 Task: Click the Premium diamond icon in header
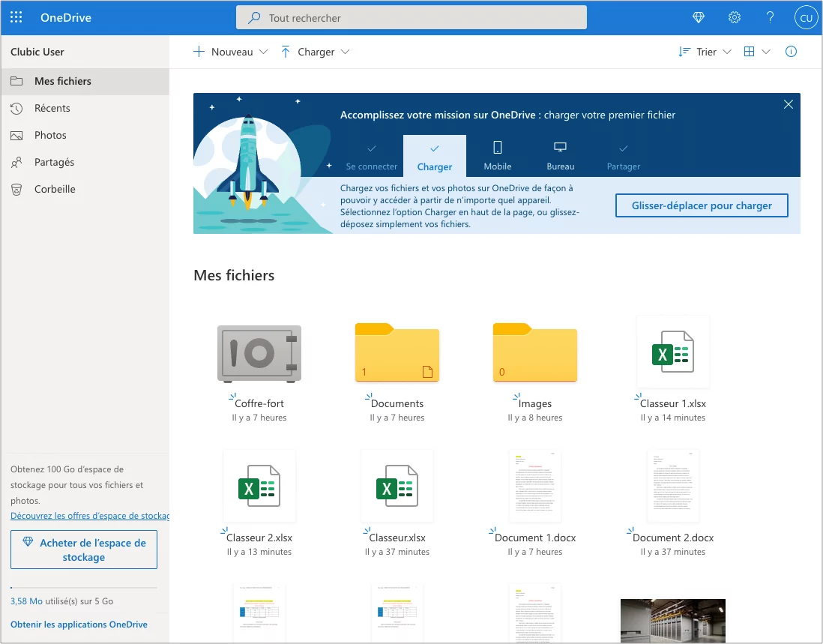pos(699,18)
